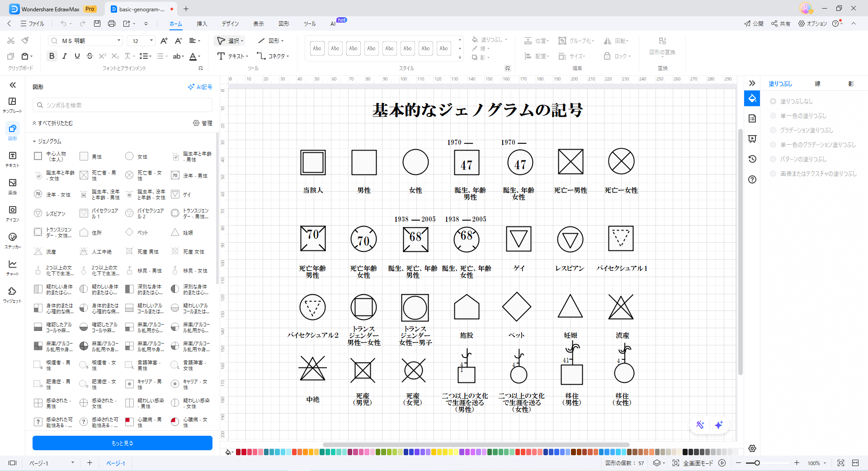Click the Bold formatting icon

52,56
